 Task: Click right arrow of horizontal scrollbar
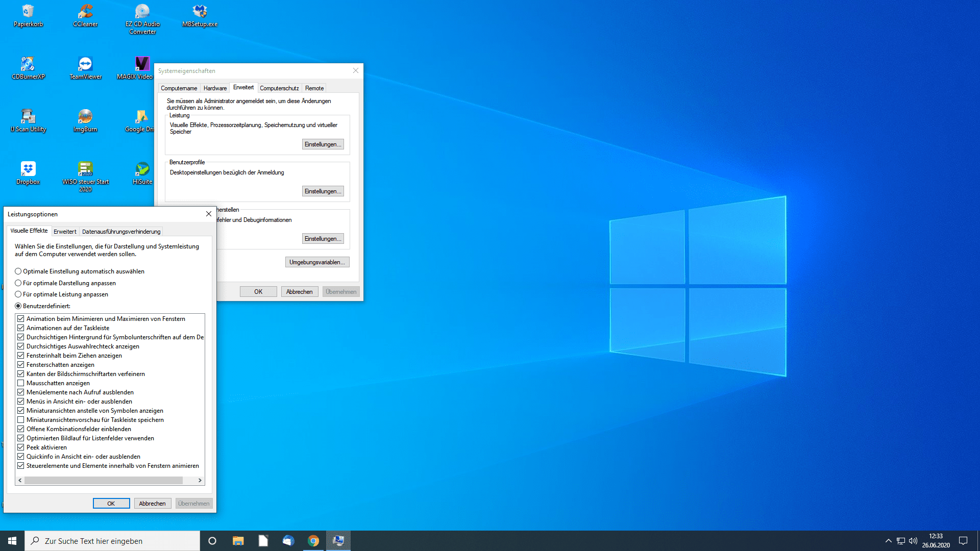[x=200, y=481]
